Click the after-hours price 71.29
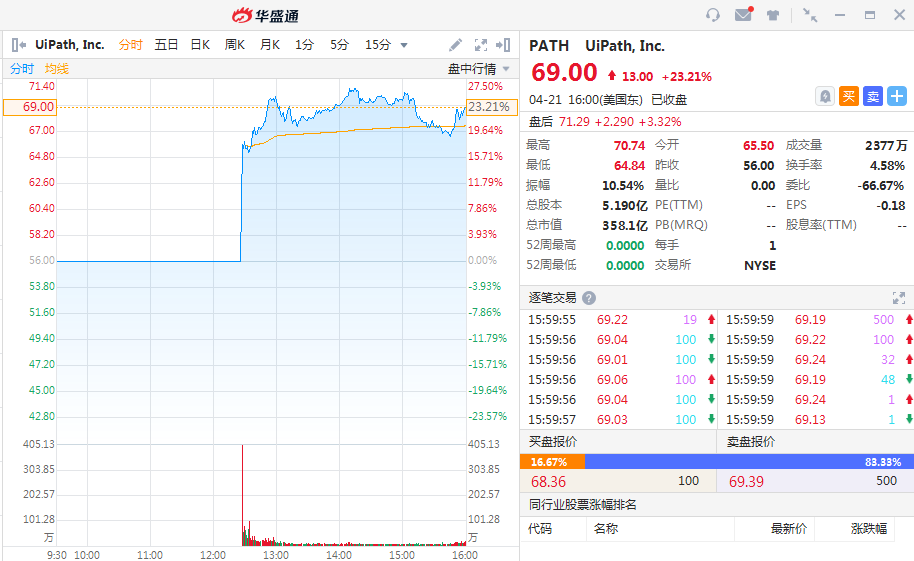 tap(574, 122)
